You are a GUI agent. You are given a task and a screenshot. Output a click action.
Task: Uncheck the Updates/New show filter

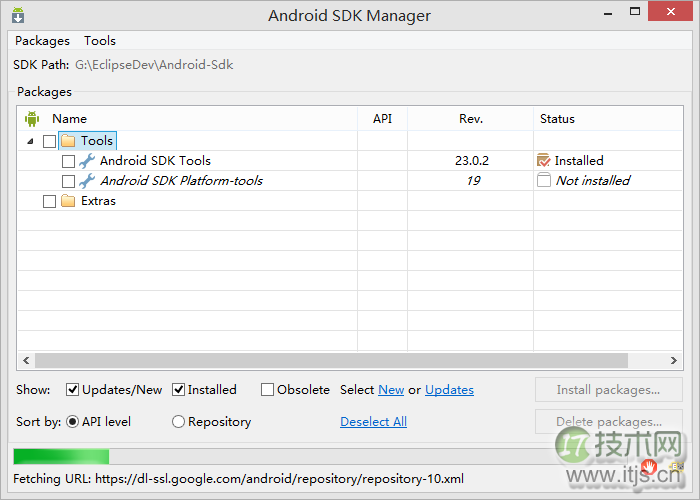[72, 390]
